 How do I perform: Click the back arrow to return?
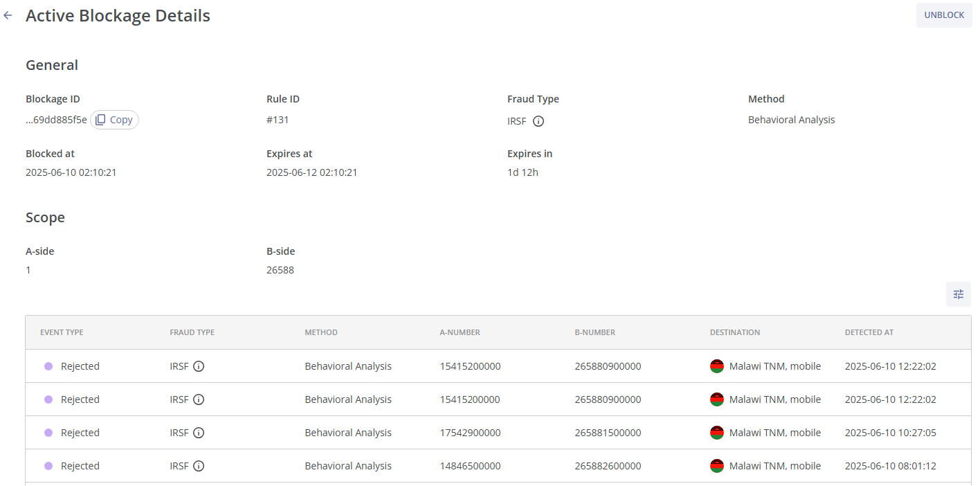(8, 15)
